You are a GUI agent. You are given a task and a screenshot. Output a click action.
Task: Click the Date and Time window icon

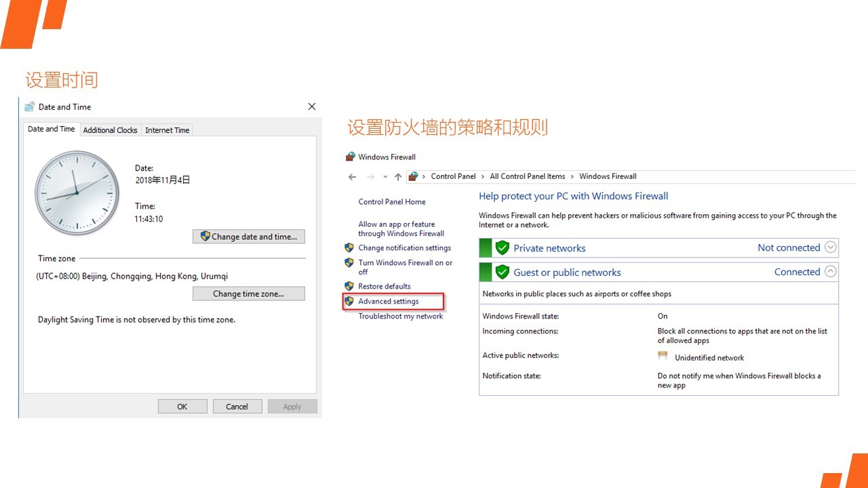pos(29,106)
